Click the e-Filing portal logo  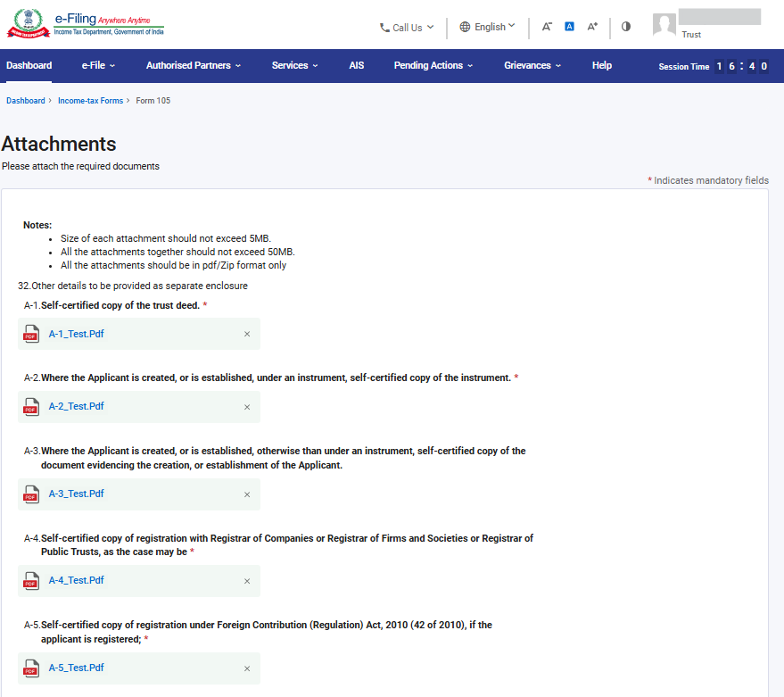[x=86, y=24]
